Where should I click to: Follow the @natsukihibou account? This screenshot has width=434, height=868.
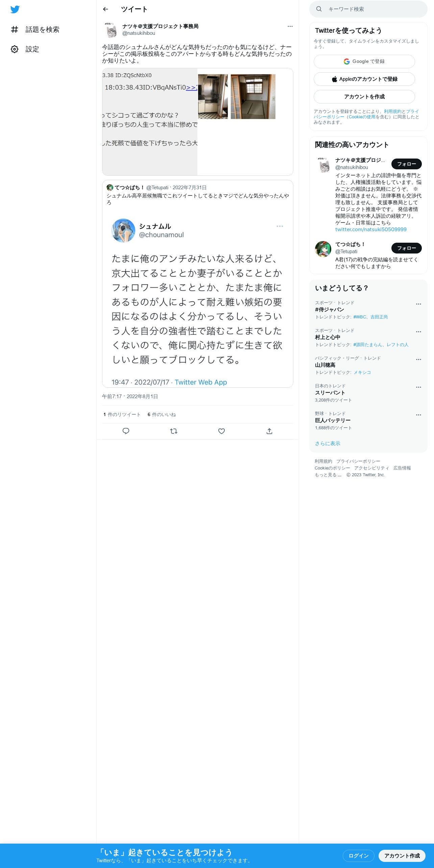(x=406, y=164)
